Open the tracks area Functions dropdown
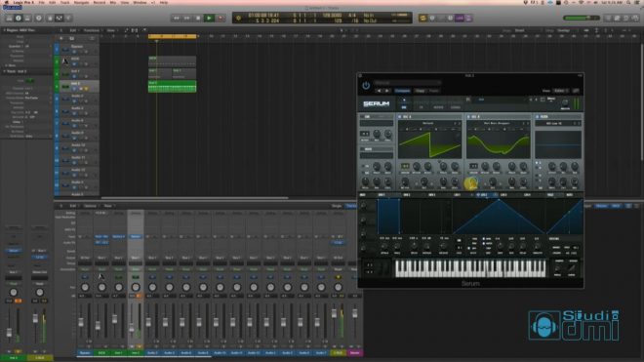This screenshot has width=644, height=362. pos(93,30)
